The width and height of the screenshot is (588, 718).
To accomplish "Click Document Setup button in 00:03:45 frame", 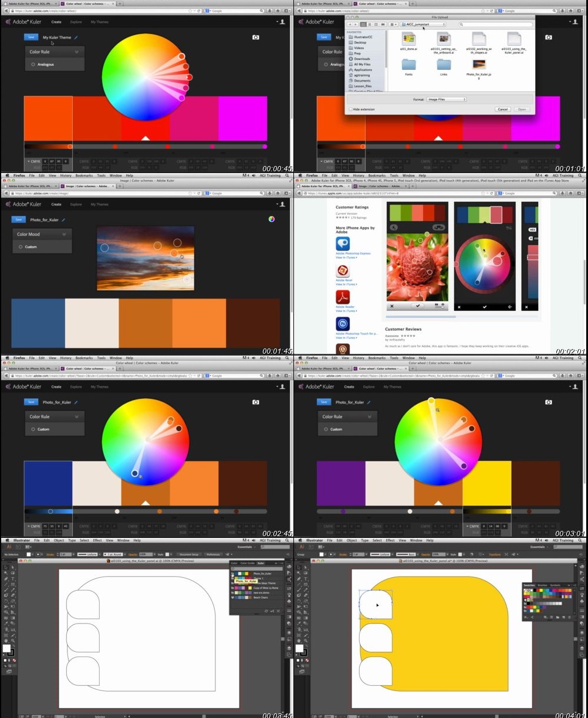I will 189,554.
